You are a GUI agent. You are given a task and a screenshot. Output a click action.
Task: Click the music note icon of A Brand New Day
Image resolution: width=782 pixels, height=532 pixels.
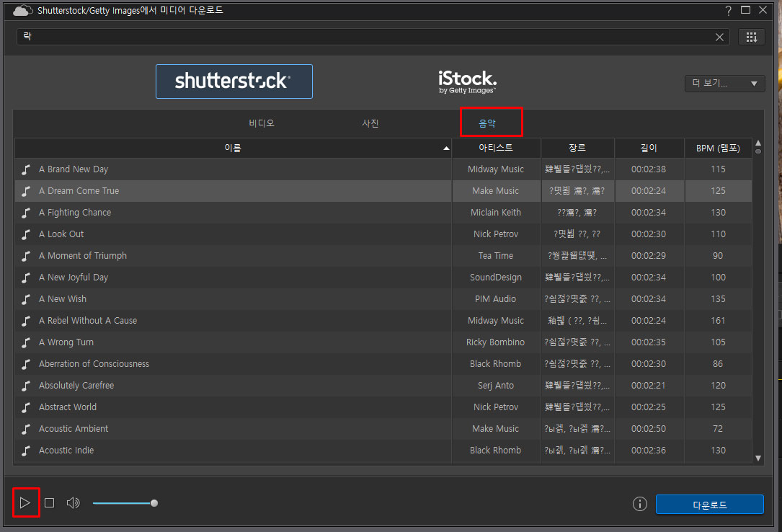[x=26, y=170]
